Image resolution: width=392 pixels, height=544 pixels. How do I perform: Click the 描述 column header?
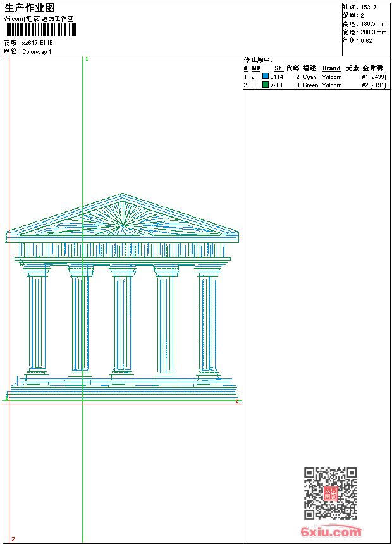309,68
